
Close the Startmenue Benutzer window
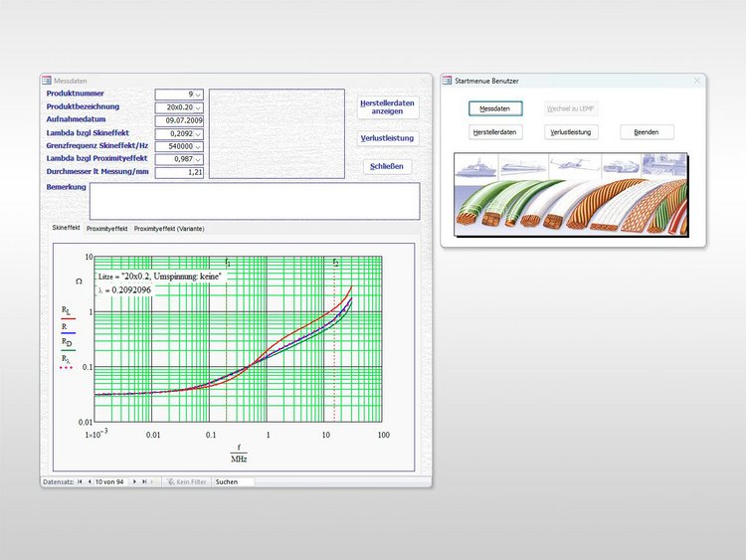click(x=697, y=80)
